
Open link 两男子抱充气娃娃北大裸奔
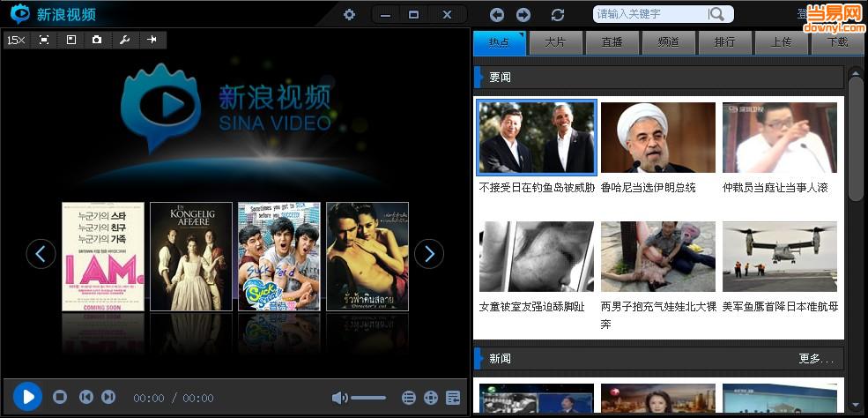point(658,315)
